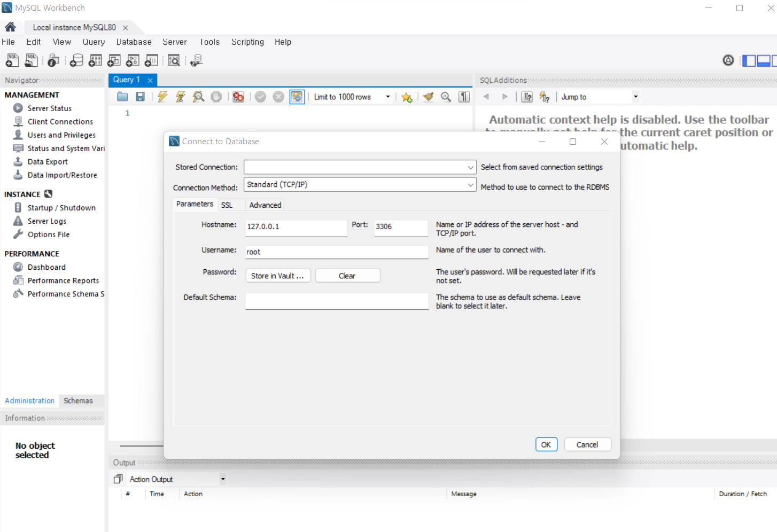Open the File menu

[x=9, y=42]
